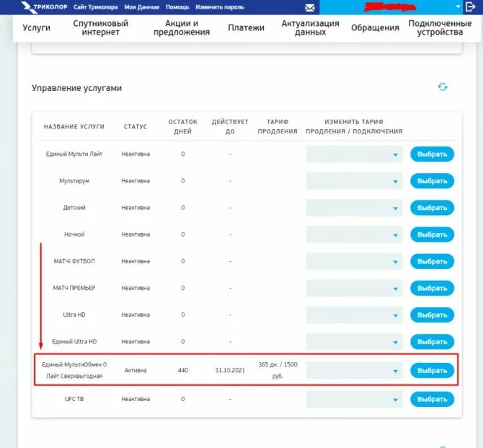Open the Обращения tab
Image resolution: width=483 pixels, height=448 pixels.
(375, 27)
